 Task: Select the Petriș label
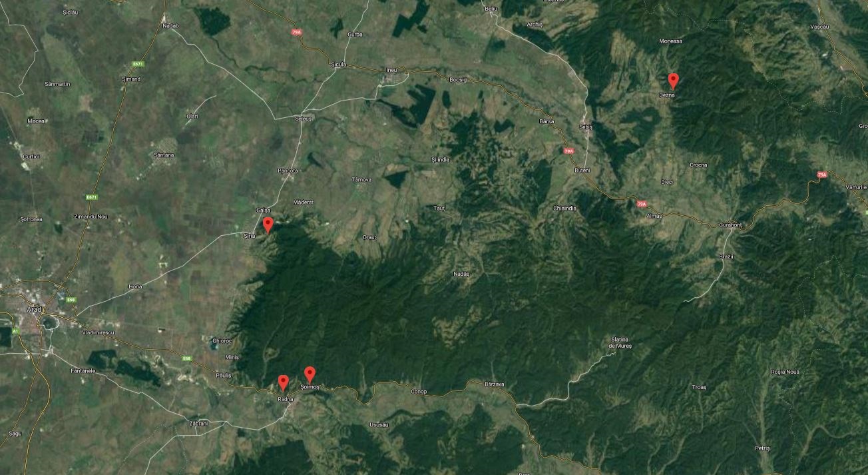click(x=763, y=448)
